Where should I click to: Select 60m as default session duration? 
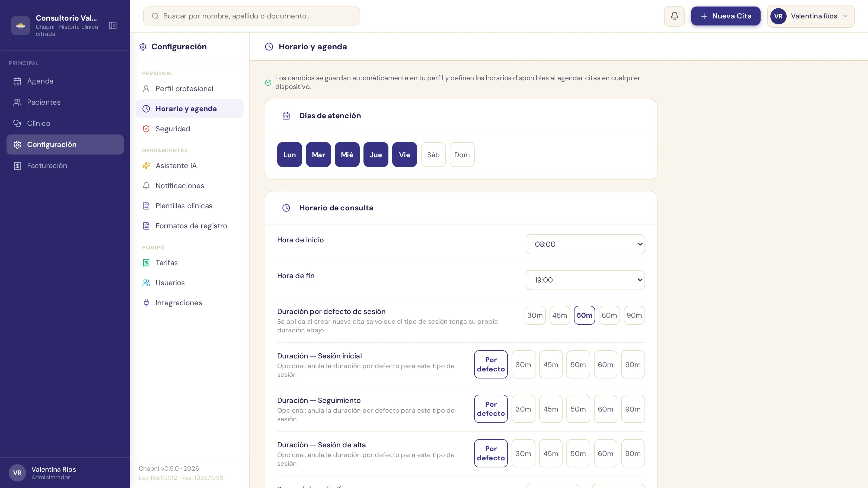pos(609,315)
